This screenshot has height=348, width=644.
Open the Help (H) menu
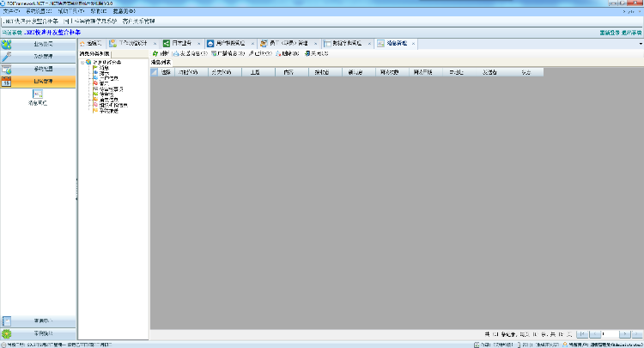click(99, 11)
